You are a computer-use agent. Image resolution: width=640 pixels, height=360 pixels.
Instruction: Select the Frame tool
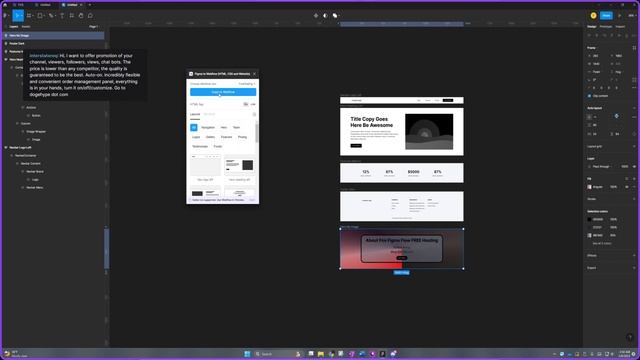pyautogui.click(x=29, y=16)
